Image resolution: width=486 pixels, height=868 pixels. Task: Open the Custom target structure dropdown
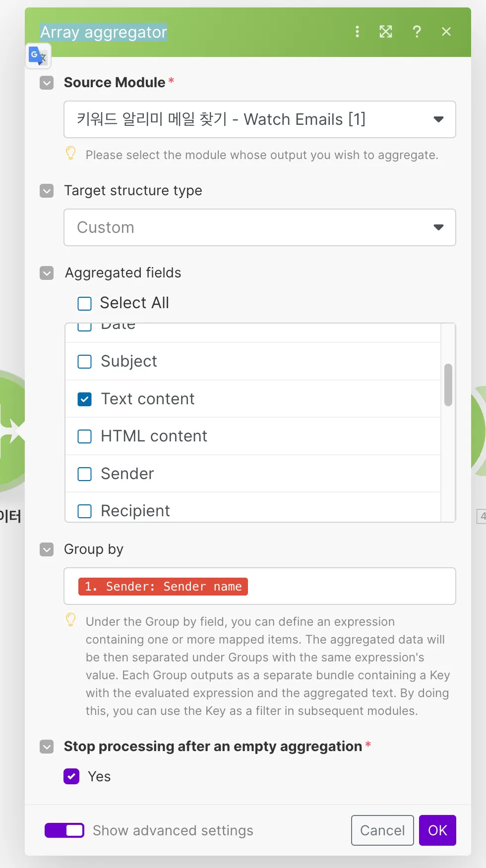tap(259, 227)
